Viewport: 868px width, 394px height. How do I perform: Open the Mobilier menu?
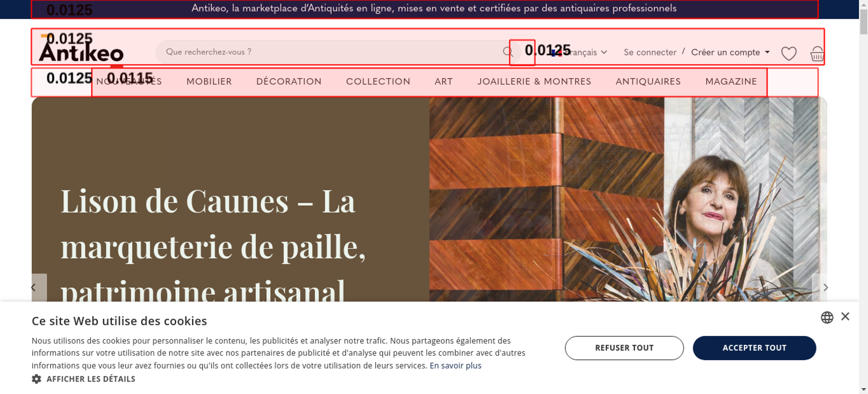(209, 82)
